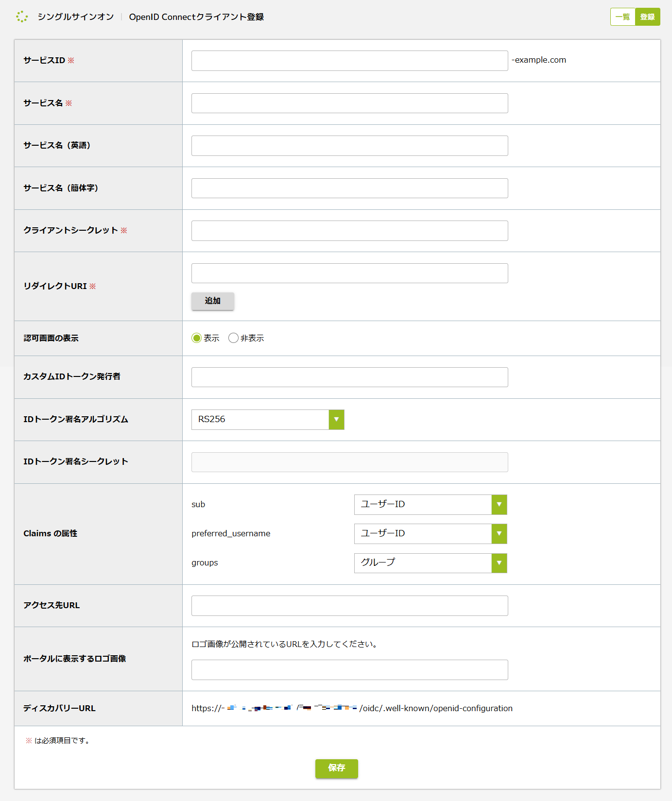Viewport: 672px width, 801px height.
Task: Click the クライアントシークレット input field
Action: click(349, 231)
